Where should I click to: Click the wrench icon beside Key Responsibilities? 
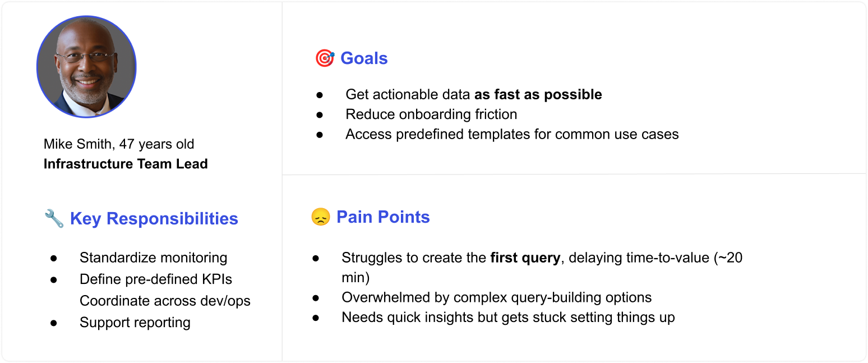click(54, 218)
